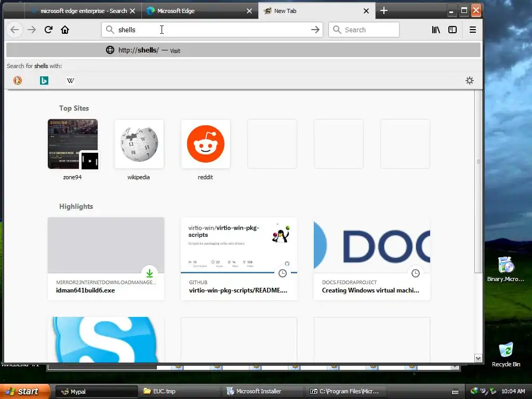The width and height of the screenshot is (532, 399).
Task: Open the Skype logo highlight card
Action: [x=106, y=340]
